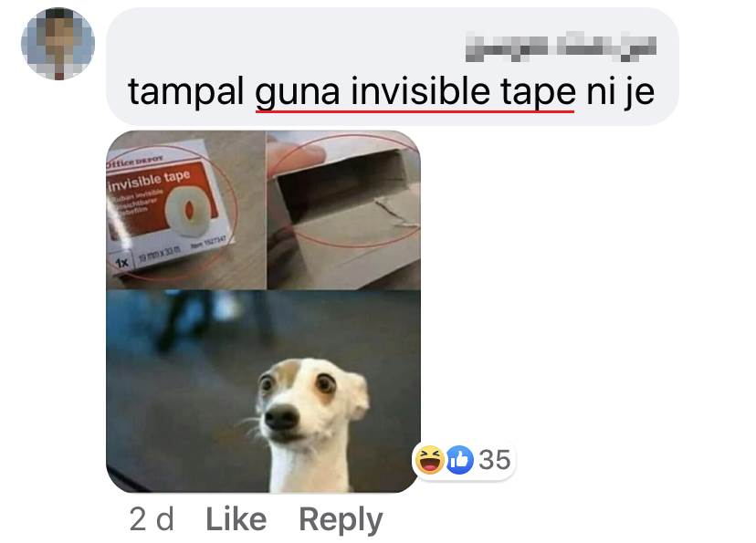
Task: Click the red circle around cardboard tear
Action: click(x=346, y=191)
